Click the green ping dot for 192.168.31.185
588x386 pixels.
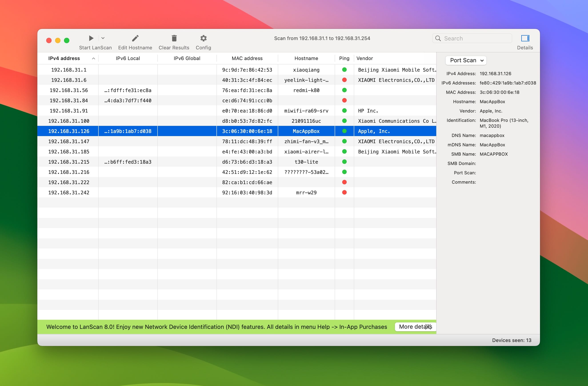344,152
